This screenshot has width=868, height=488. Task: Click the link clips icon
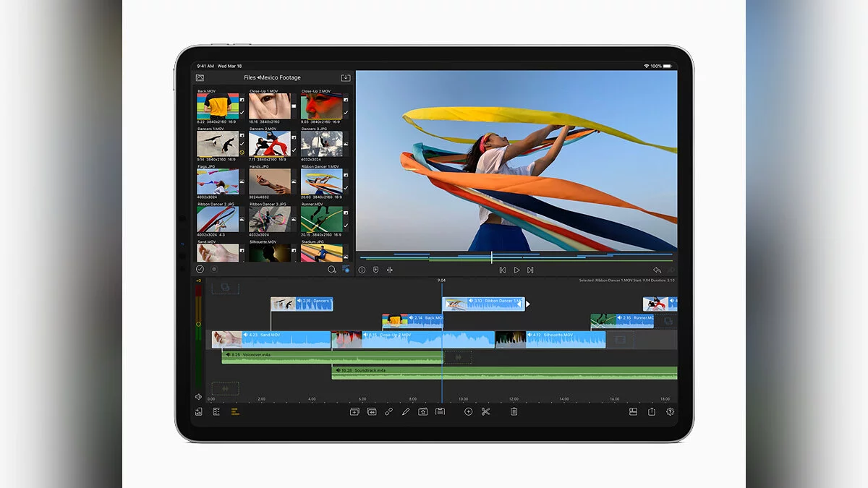[x=388, y=411]
